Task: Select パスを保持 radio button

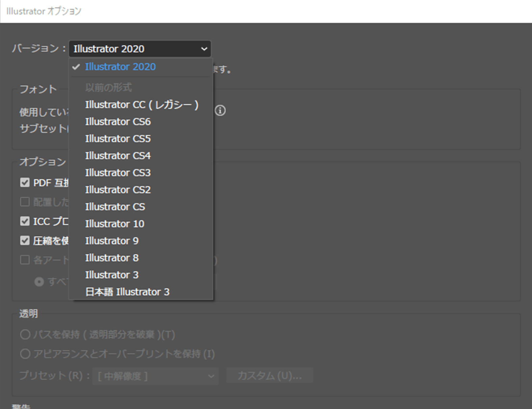Action: pos(25,334)
